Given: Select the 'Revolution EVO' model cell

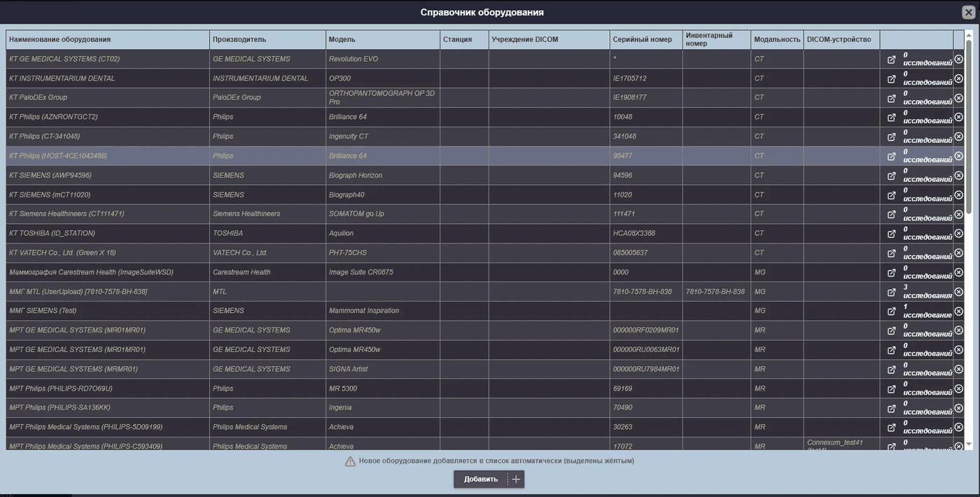Looking at the screenshot, I should [383, 59].
